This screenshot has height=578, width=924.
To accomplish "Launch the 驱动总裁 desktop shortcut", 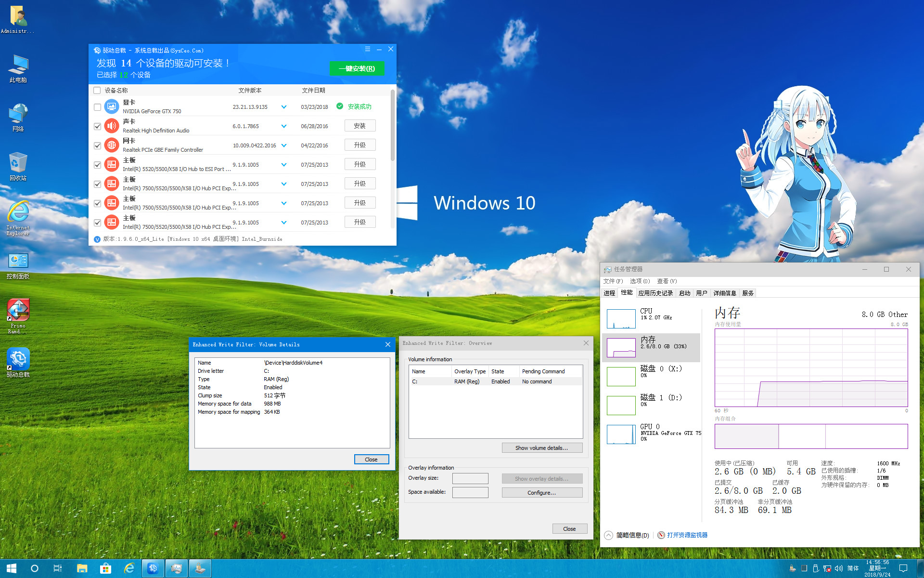I will pyautogui.click(x=18, y=363).
